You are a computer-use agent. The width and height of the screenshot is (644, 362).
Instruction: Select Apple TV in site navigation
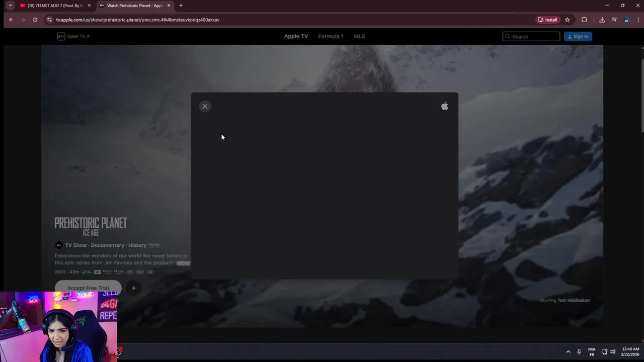pyautogui.click(x=296, y=36)
